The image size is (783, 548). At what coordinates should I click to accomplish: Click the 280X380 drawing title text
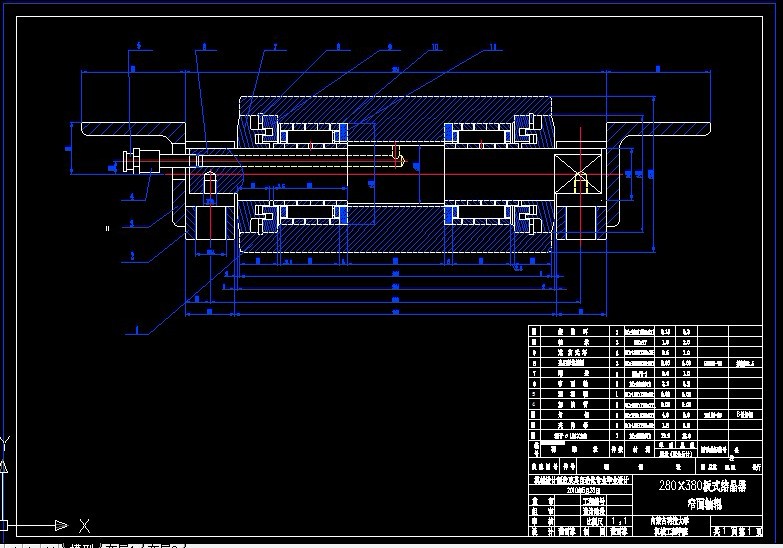pos(703,485)
